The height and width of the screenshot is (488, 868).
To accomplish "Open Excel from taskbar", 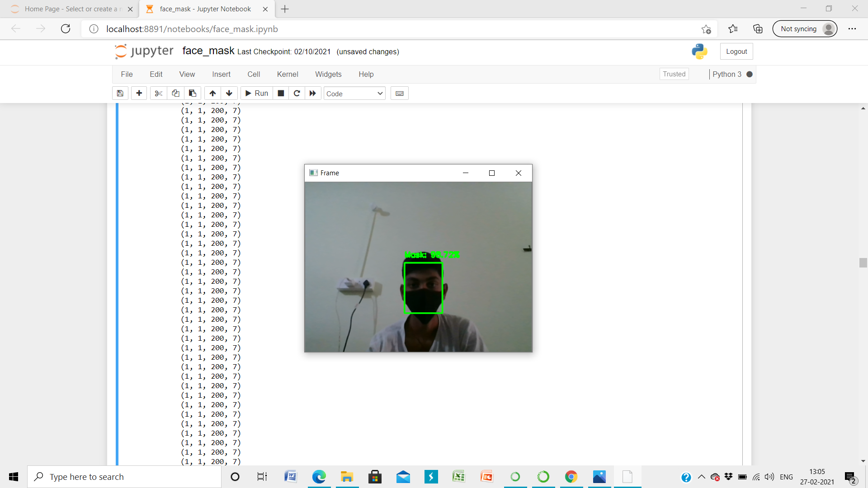I will [459, 477].
